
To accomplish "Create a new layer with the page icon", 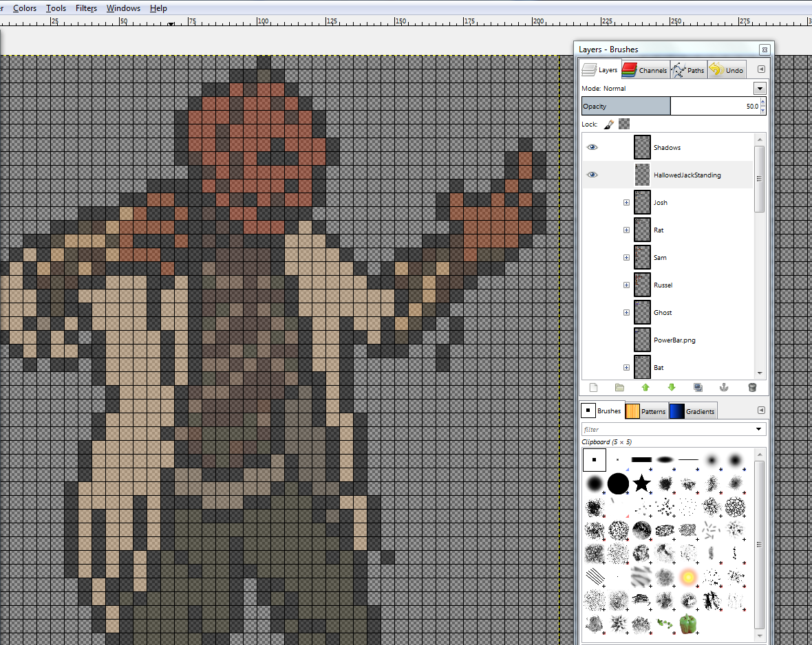I will click(x=593, y=387).
